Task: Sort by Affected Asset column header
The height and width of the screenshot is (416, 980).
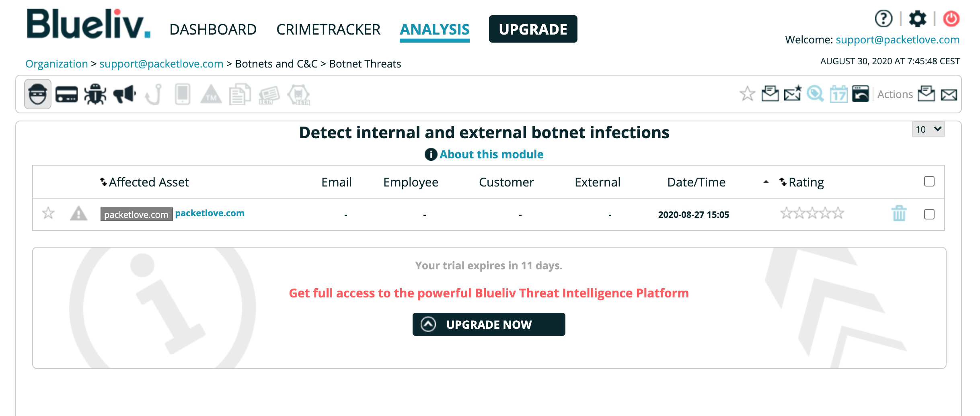Action: click(x=148, y=182)
